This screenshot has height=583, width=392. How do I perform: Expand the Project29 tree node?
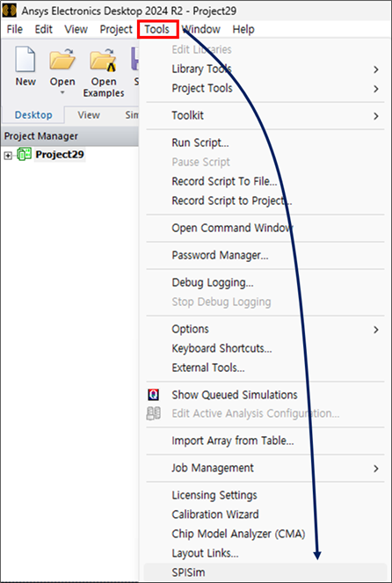8,156
